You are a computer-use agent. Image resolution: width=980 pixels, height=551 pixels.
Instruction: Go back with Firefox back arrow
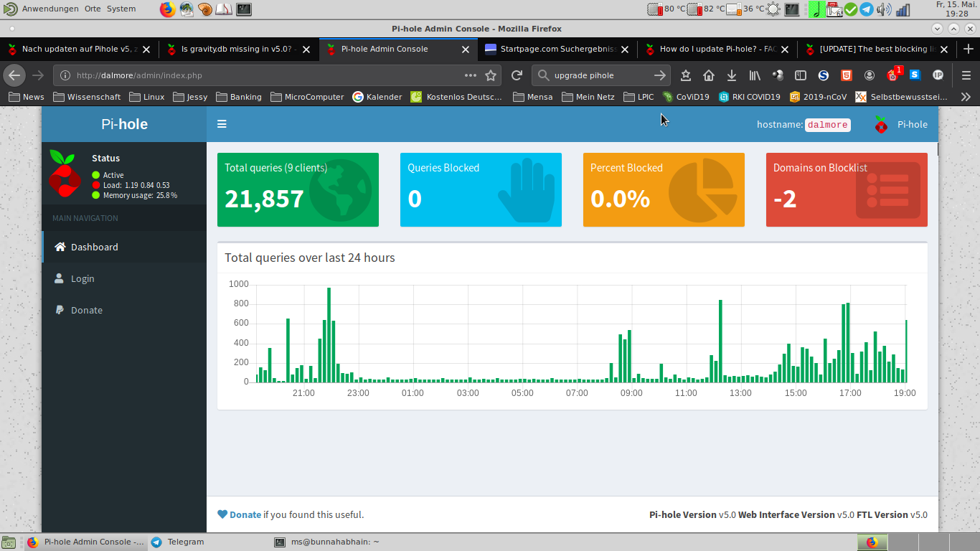15,75
